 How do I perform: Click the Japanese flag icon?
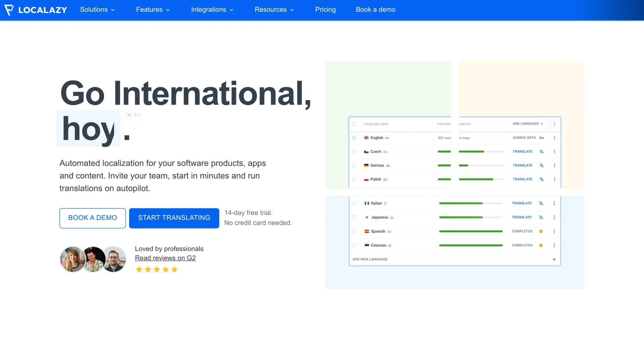click(367, 217)
